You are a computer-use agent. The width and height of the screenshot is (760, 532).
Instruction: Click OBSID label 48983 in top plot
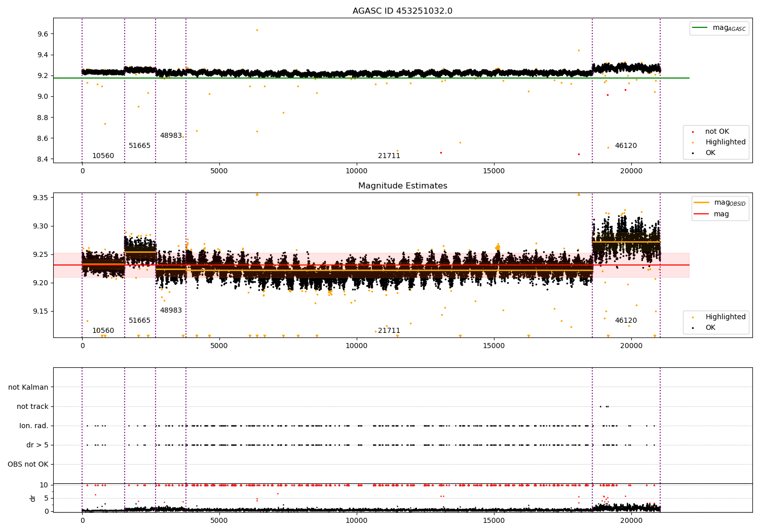click(171, 136)
